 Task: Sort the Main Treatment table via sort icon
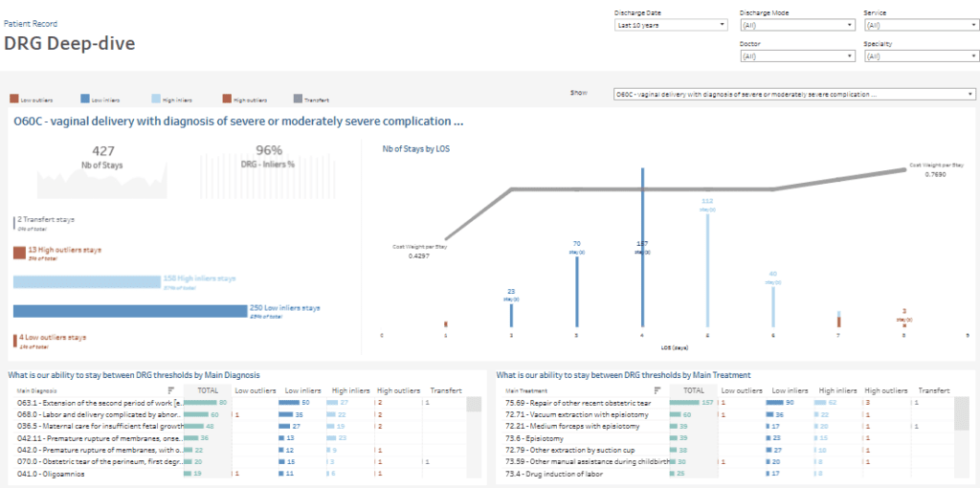click(657, 391)
